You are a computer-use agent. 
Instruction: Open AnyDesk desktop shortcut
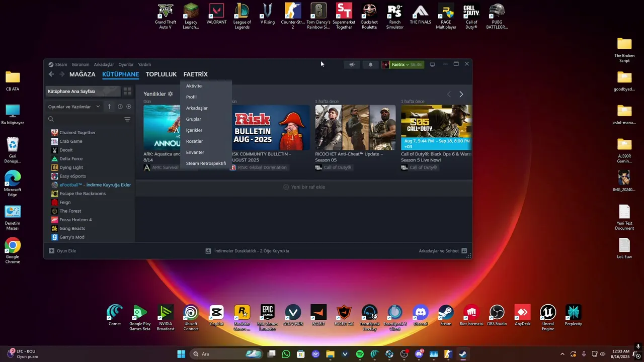coord(522,315)
